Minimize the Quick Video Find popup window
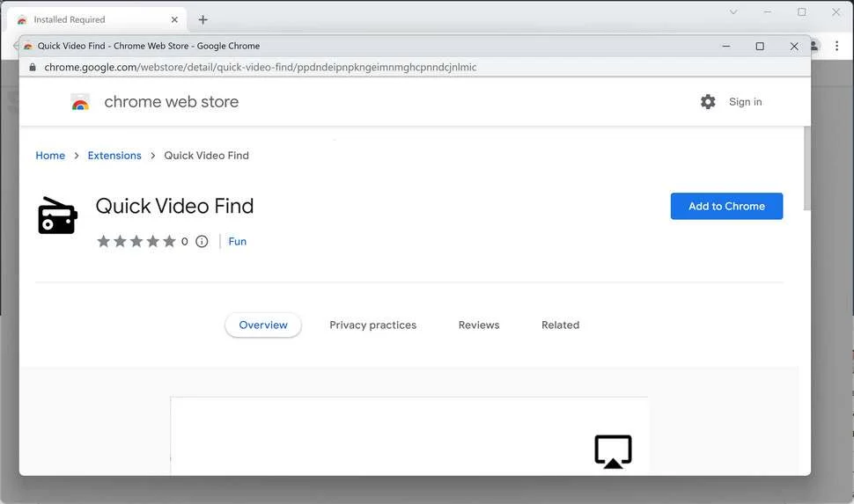 (x=726, y=47)
